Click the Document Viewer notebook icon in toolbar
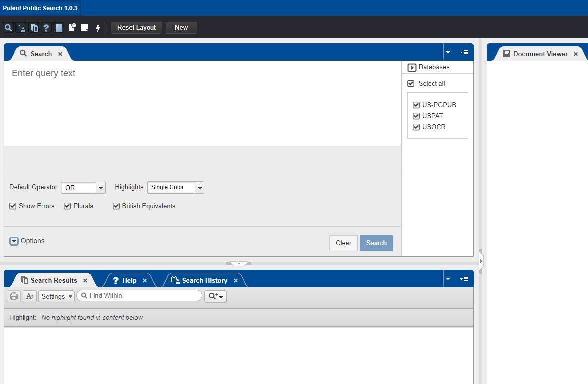The height and width of the screenshot is (384, 588). (x=59, y=28)
